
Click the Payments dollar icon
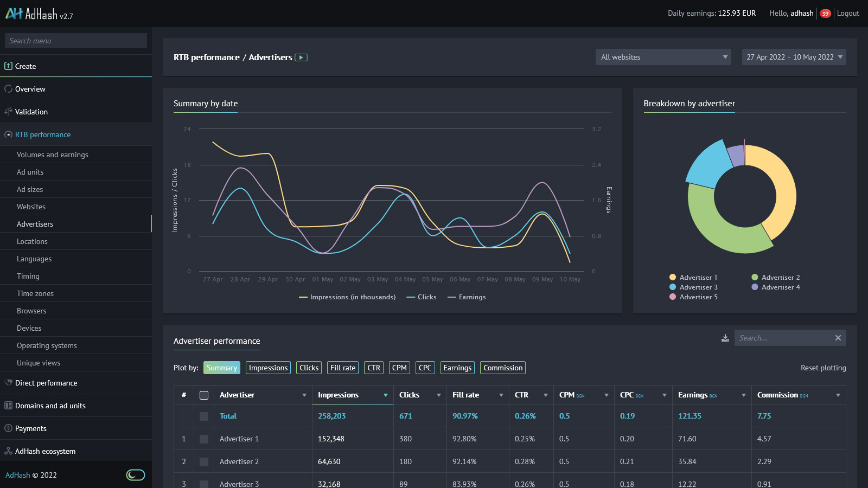pyautogui.click(x=8, y=428)
